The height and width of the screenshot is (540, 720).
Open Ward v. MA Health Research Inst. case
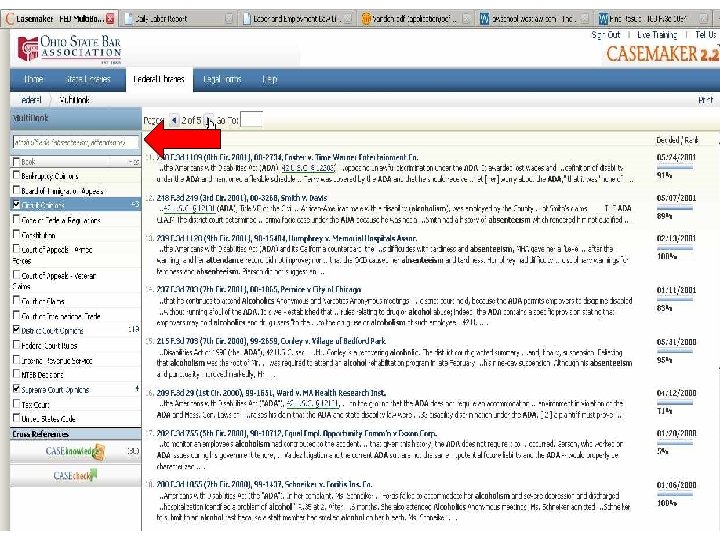point(271,393)
